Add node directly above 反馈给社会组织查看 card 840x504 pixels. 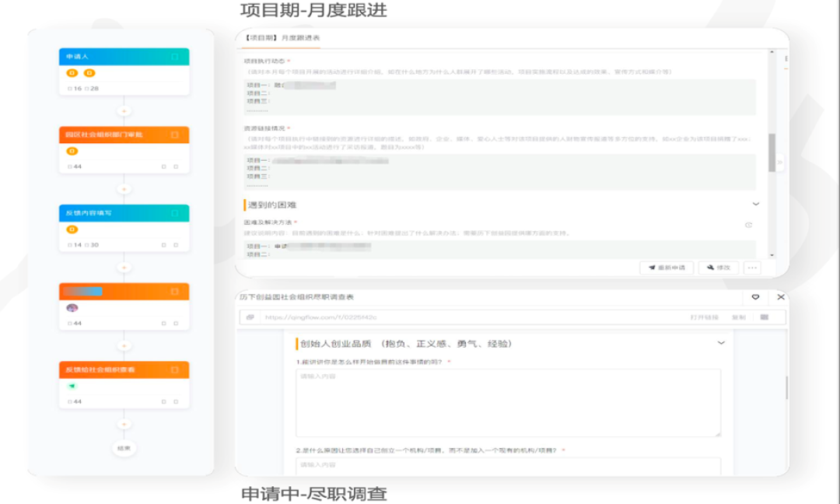[x=124, y=345]
